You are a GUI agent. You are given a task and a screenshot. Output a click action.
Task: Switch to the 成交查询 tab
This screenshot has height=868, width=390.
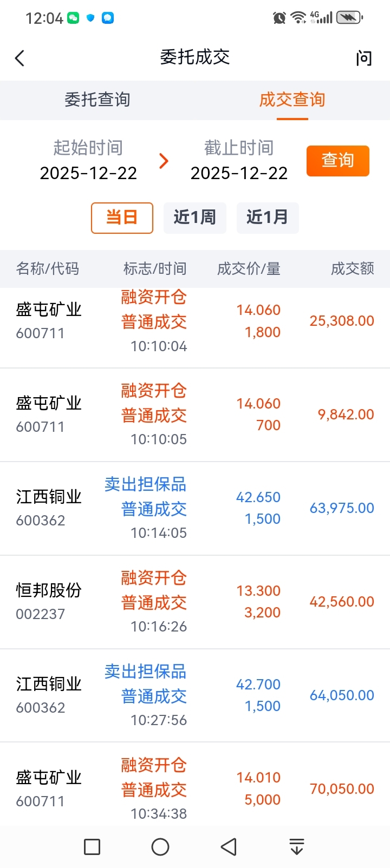point(292,100)
